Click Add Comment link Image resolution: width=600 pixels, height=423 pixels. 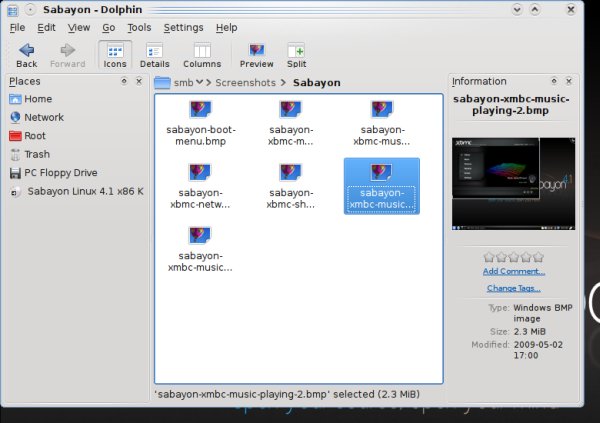click(514, 271)
